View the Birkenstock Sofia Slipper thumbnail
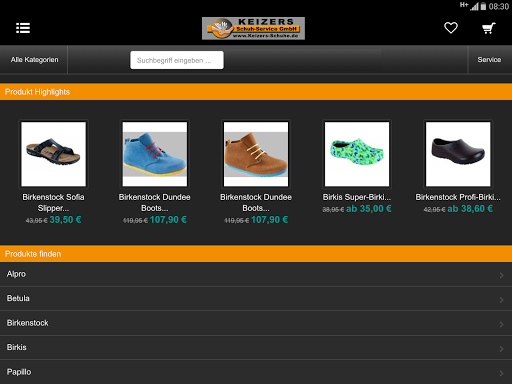Viewport: 512px width, 384px height. pyautogui.click(x=54, y=154)
